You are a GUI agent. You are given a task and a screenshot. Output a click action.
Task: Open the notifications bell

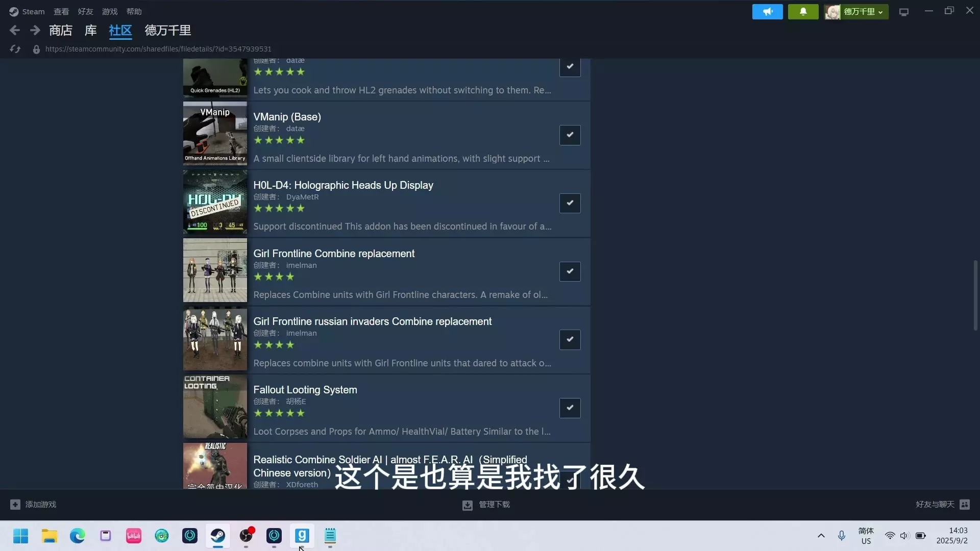point(803,12)
